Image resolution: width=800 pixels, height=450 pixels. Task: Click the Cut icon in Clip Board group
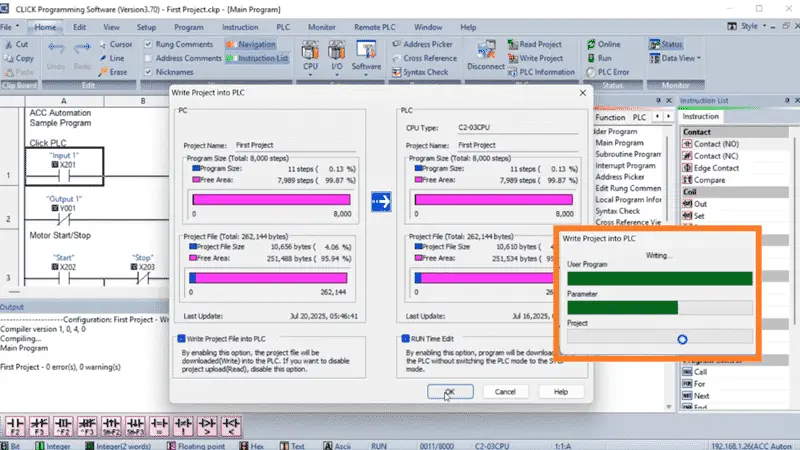(x=8, y=44)
